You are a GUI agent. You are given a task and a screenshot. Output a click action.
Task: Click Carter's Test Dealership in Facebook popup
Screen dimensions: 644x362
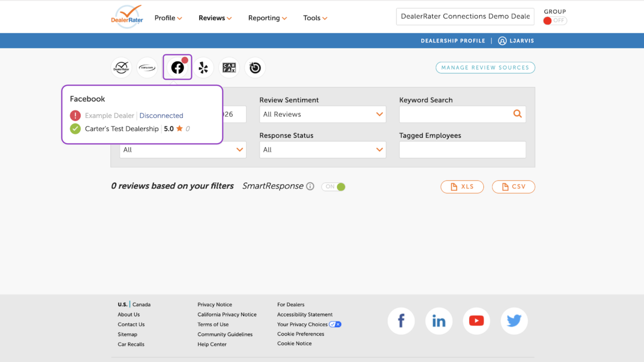pyautogui.click(x=122, y=129)
